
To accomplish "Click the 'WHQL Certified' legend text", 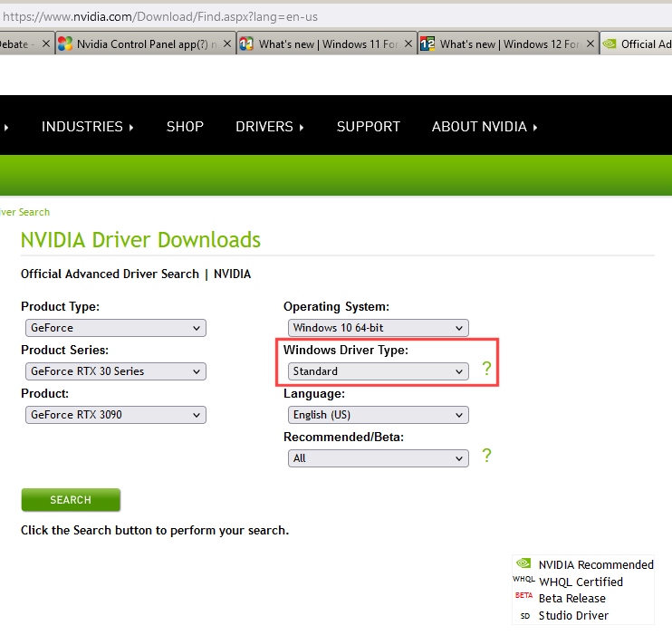I will (x=581, y=582).
